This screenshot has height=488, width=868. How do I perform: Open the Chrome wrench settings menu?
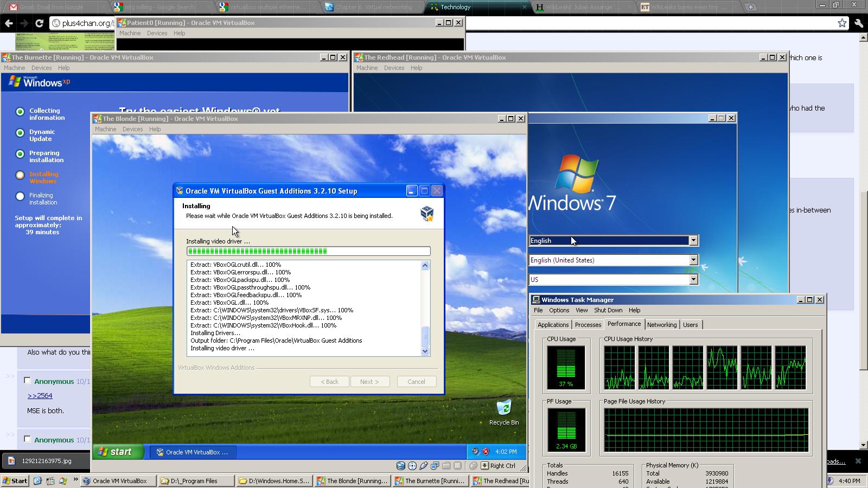pyautogui.click(x=858, y=23)
